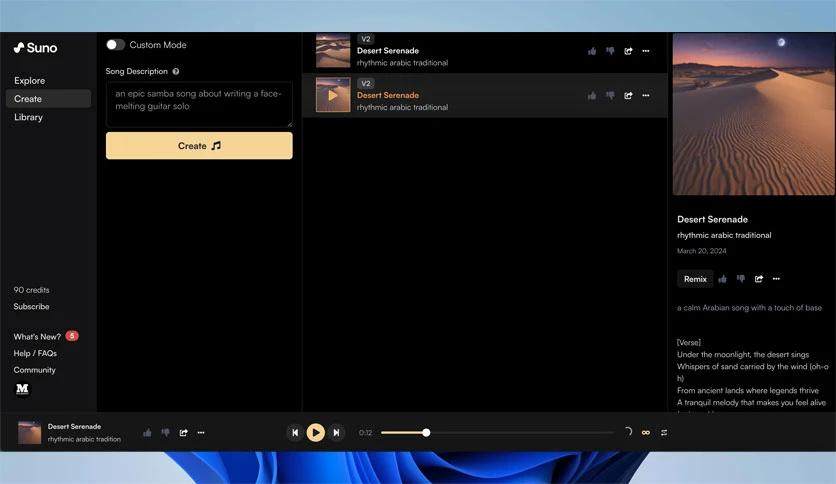The height and width of the screenshot is (484, 836).
Task: Dislike the first Desert Serenade track
Action: click(610, 51)
